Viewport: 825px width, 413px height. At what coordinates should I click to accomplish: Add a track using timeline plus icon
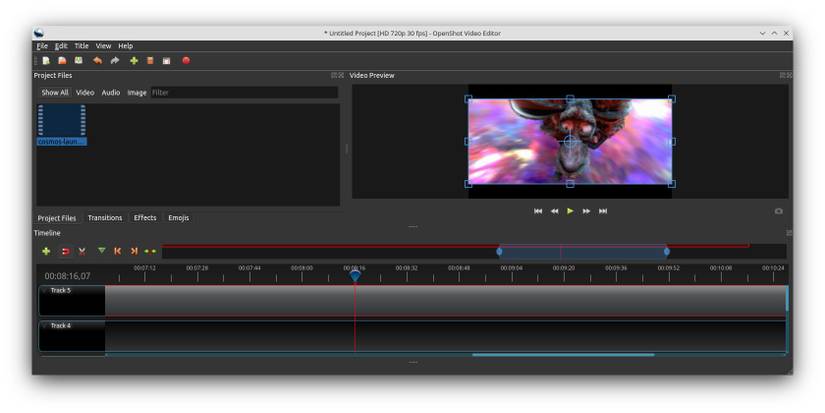point(46,251)
